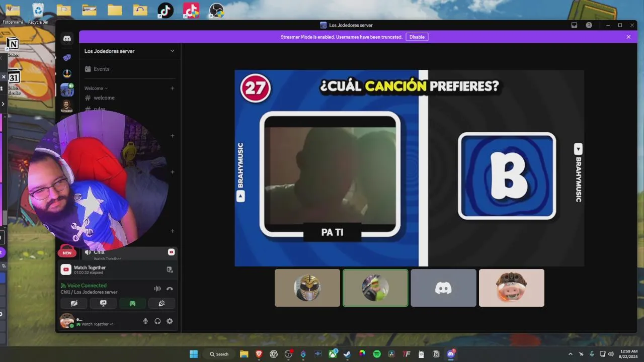Expand Los Jodedores server header dropdown
The height and width of the screenshot is (362, 644).
pos(172,51)
